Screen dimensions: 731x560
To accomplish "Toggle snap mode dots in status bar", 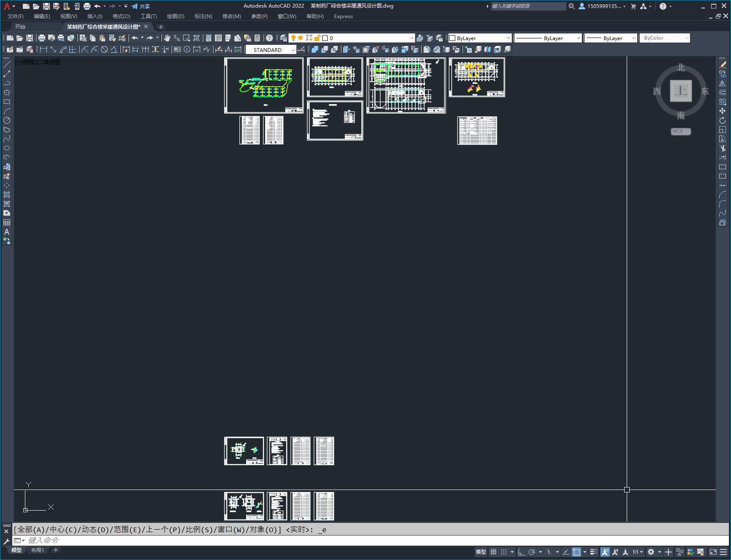I will coord(504,552).
